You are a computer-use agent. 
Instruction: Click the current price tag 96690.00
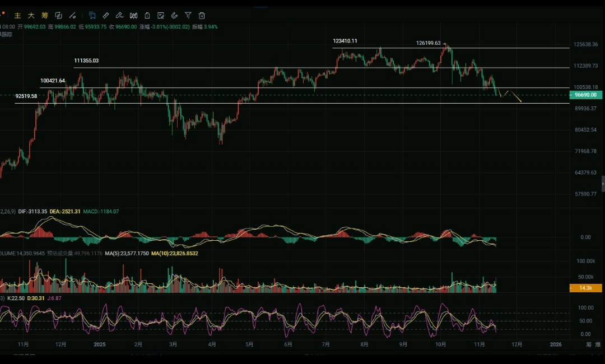[586, 95]
